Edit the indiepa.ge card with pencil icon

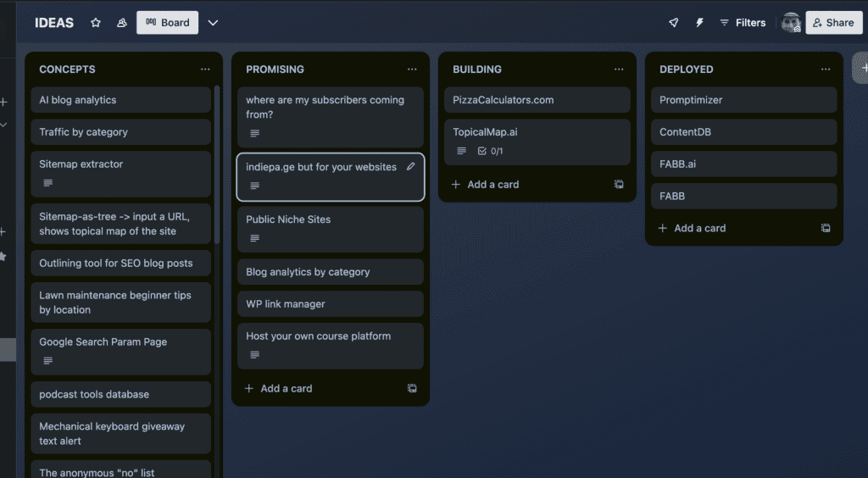tap(411, 166)
